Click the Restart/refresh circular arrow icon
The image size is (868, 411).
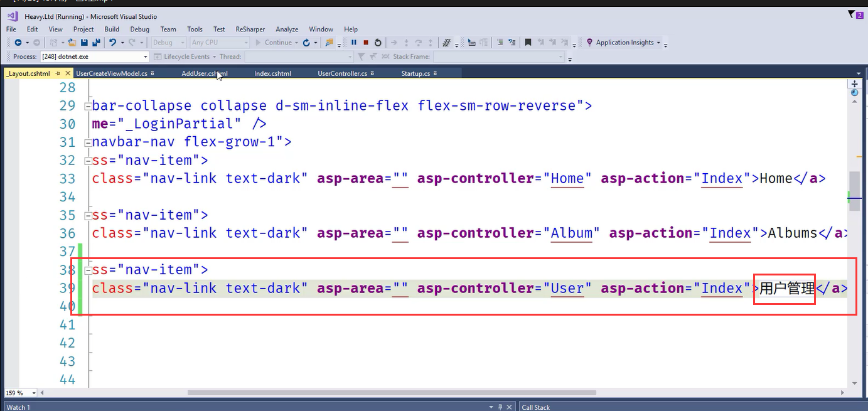click(x=306, y=43)
